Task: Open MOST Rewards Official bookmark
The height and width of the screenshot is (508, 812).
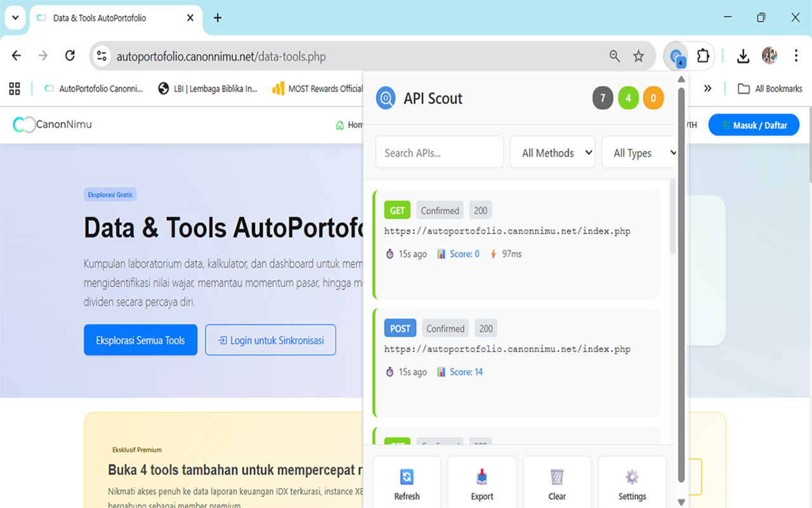Action: click(x=317, y=89)
